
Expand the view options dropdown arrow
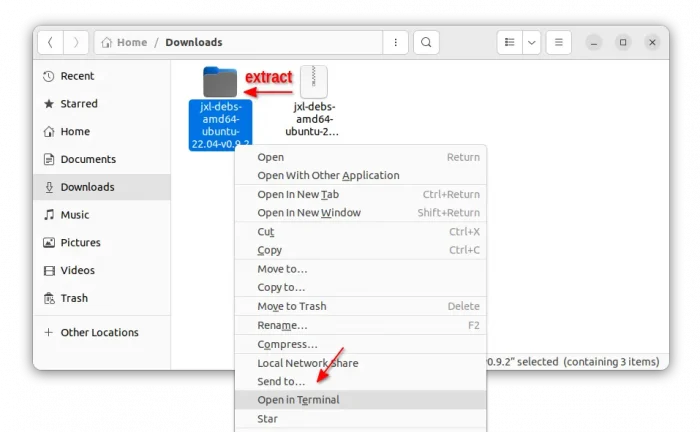tap(532, 42)
